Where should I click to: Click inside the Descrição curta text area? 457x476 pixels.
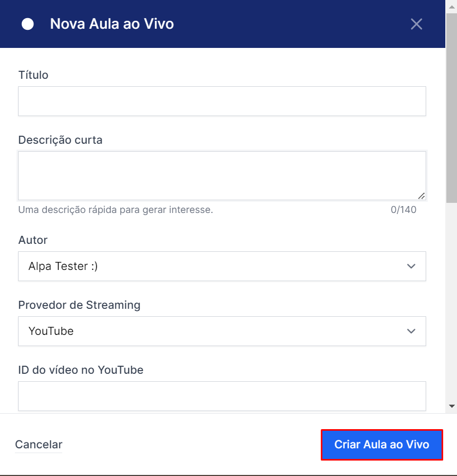222,176
